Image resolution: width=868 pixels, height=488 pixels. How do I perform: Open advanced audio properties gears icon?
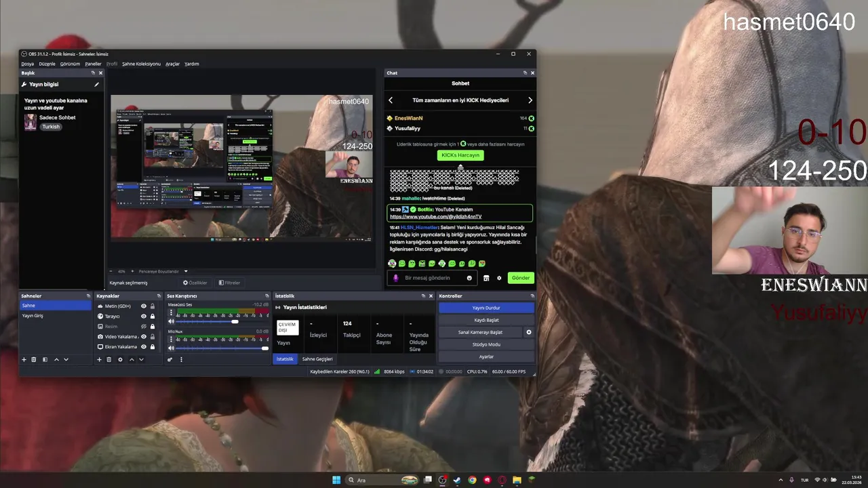pos(170,359)
